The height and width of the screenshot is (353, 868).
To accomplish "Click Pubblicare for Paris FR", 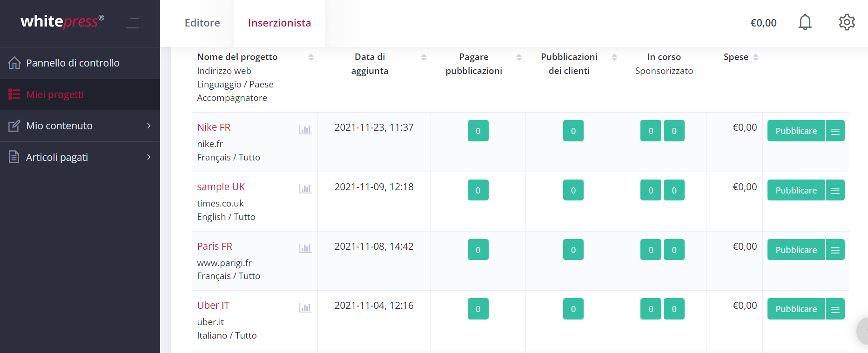I will [796, 250].
